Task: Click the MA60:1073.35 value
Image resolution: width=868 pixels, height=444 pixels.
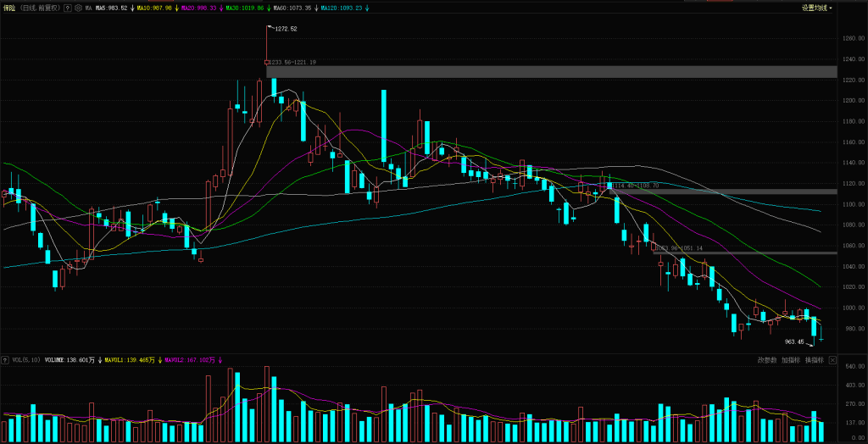Action: (292, 8)
